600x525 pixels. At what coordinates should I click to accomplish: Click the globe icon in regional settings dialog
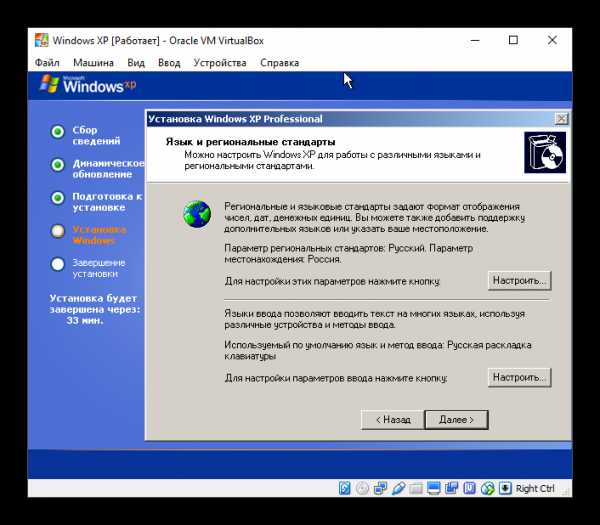(x=197, y=213)
